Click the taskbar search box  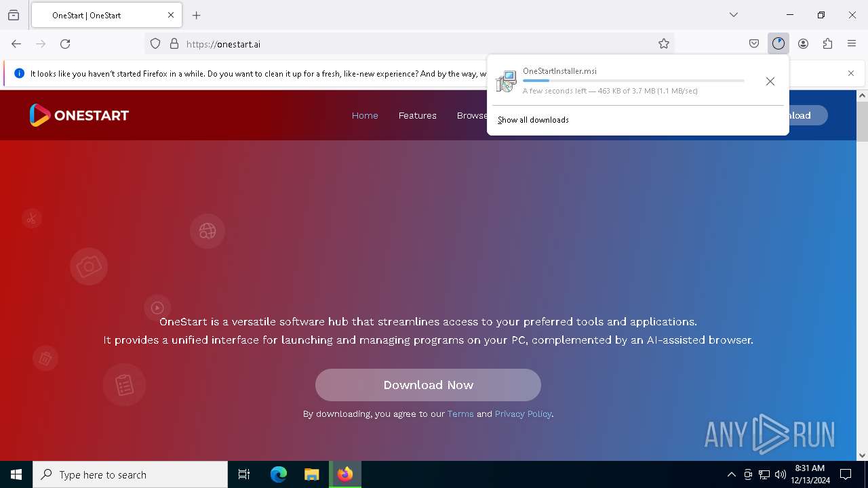(x=130, y=474)
